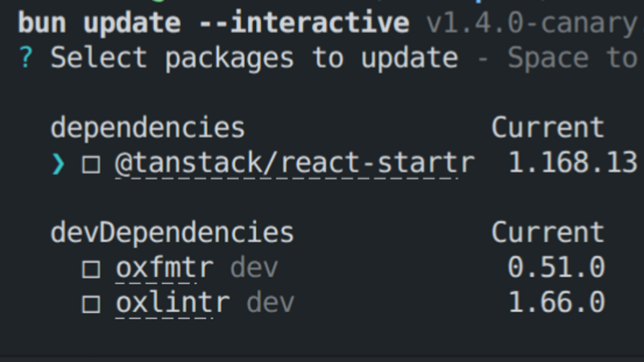Select the @tanstack/react-start package name

point(295,164)
